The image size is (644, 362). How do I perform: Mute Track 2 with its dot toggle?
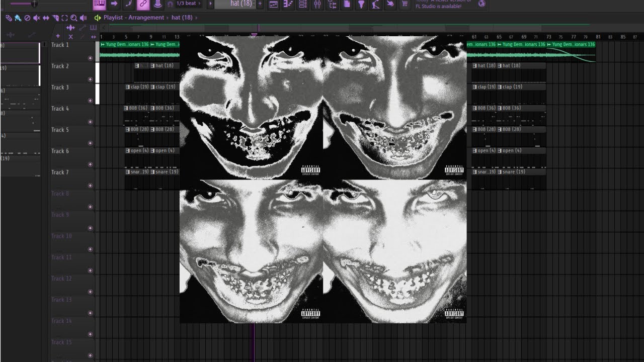(x=91, y=79)
